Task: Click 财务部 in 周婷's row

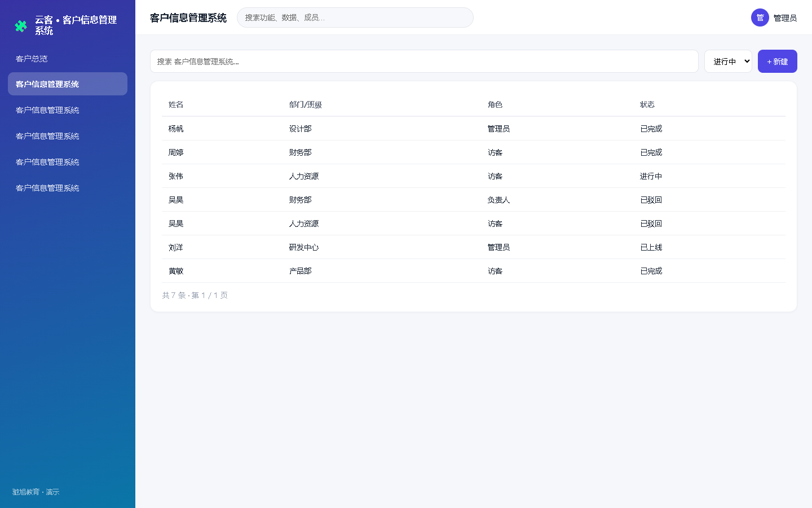Action: (301, 152)
